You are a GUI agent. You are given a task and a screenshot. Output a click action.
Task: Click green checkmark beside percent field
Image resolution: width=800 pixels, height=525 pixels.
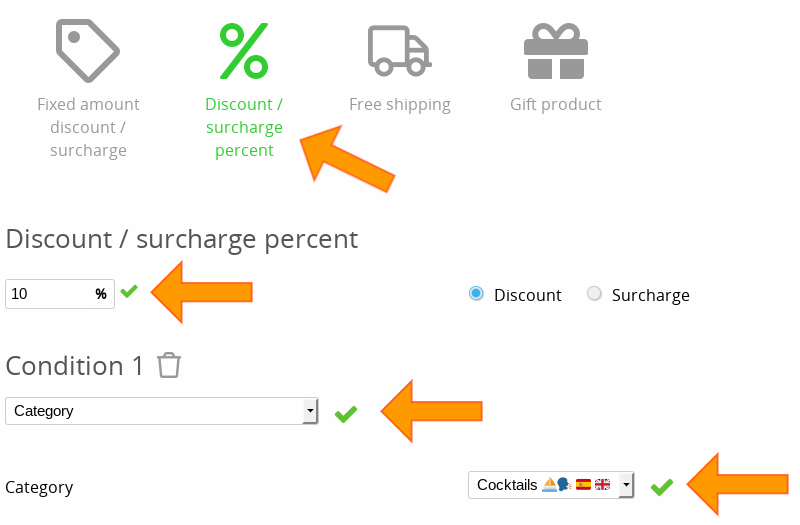click(129, 292)
